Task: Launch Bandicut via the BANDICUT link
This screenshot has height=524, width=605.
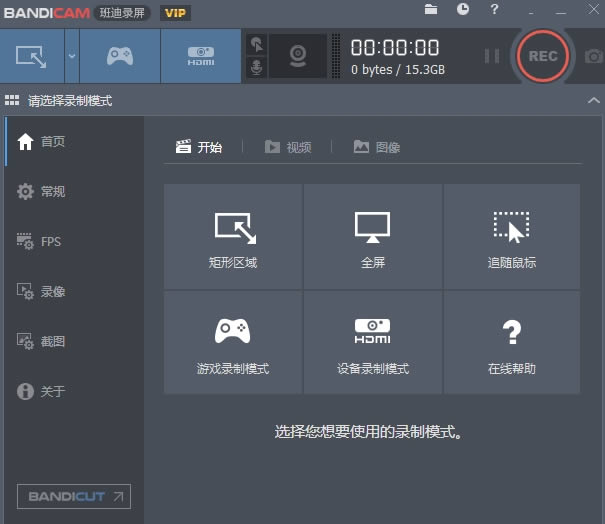Action: point(74,496)
